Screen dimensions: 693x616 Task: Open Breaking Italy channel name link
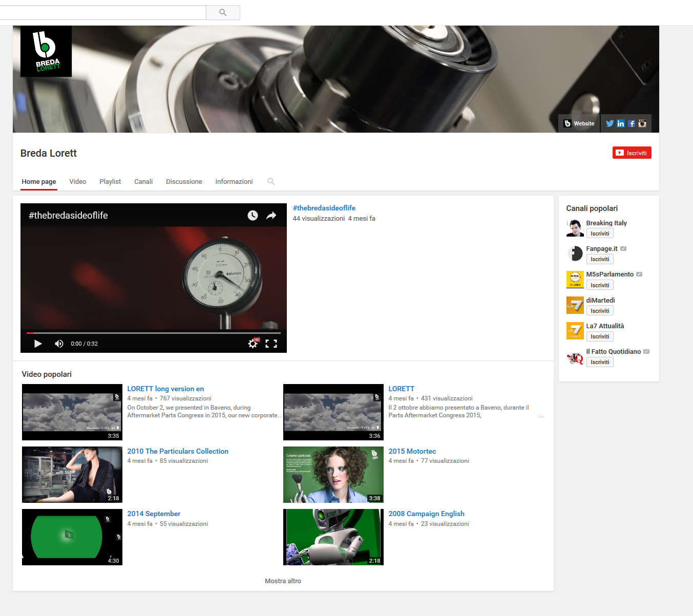pyautogui.click(x=606, y=223)
